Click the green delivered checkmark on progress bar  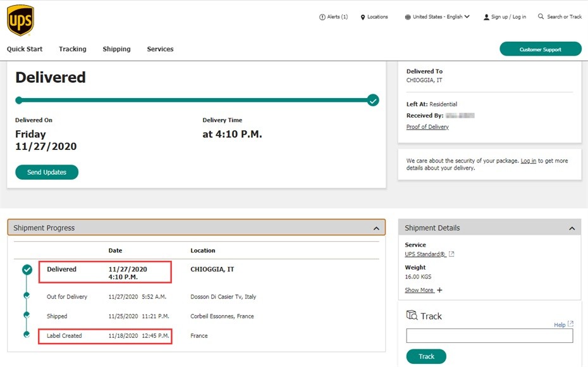(x=373, y=100)
